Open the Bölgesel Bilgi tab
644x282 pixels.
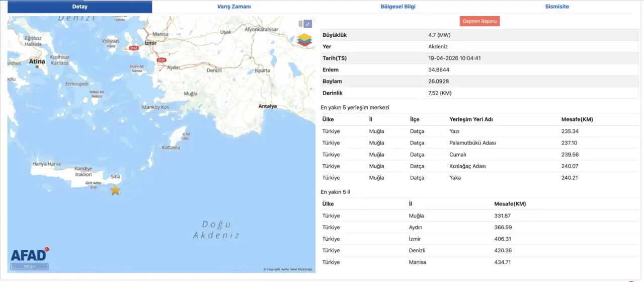tap(398, 7)
